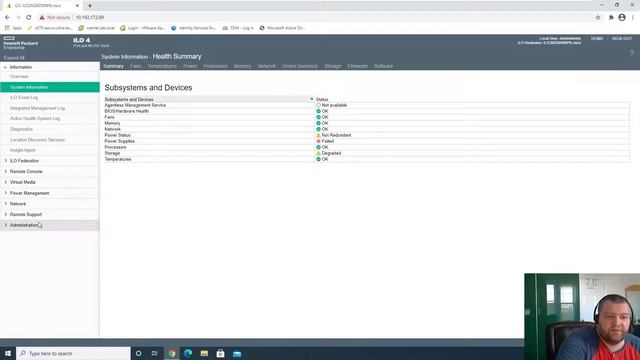Click the Expand All link
The height and width of the screenshot is (360, 640).
coord(14,58)
